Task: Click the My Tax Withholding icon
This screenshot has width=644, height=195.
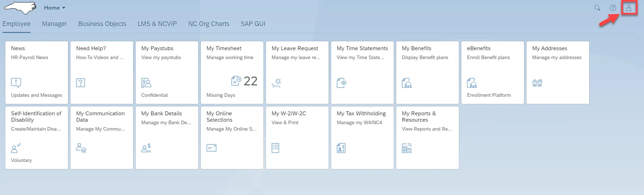Action: tap(341, 148)
